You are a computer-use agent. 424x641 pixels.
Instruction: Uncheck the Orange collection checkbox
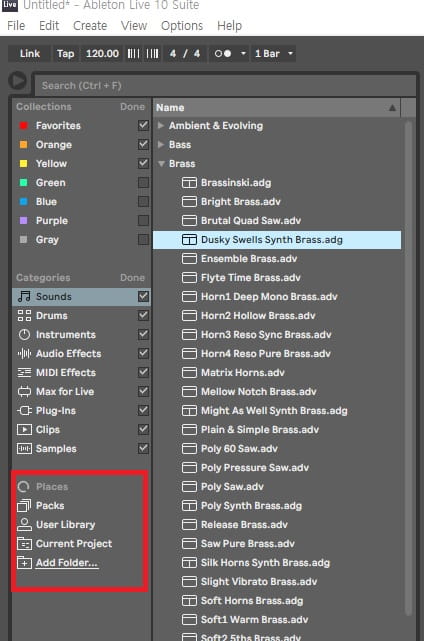point(143,144)
